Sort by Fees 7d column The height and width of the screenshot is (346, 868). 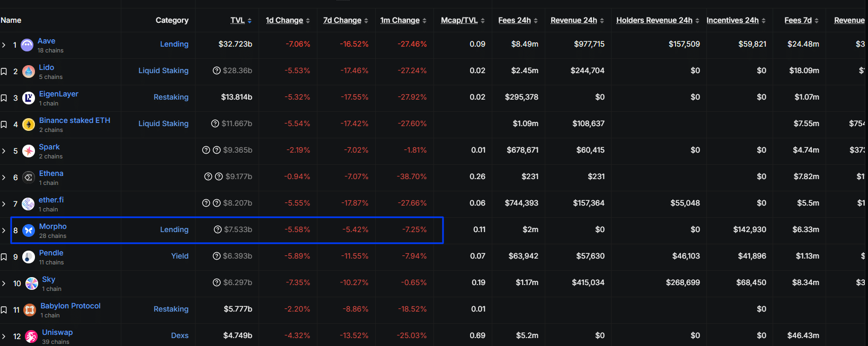(x=798, y=20)
